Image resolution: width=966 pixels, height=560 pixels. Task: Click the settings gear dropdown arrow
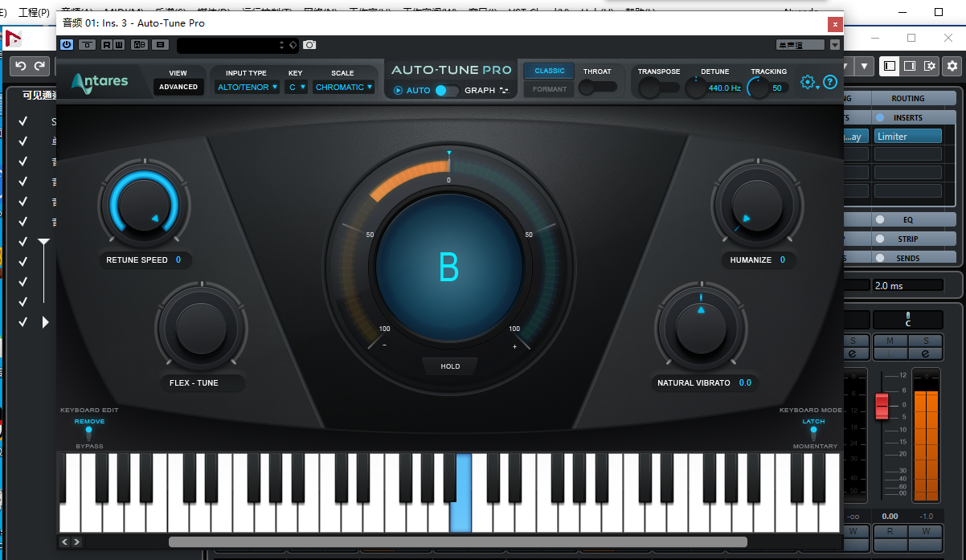[818, 87]
